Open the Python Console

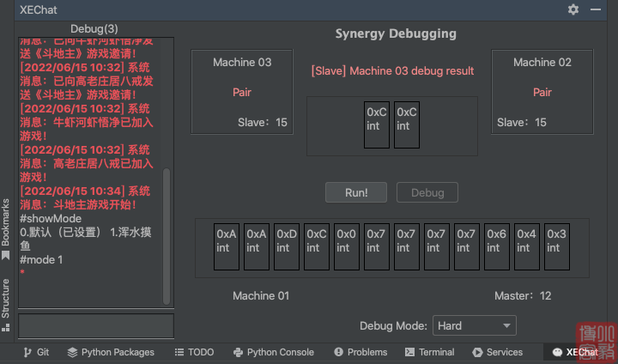pyautogui.click(x=273, y=352)
